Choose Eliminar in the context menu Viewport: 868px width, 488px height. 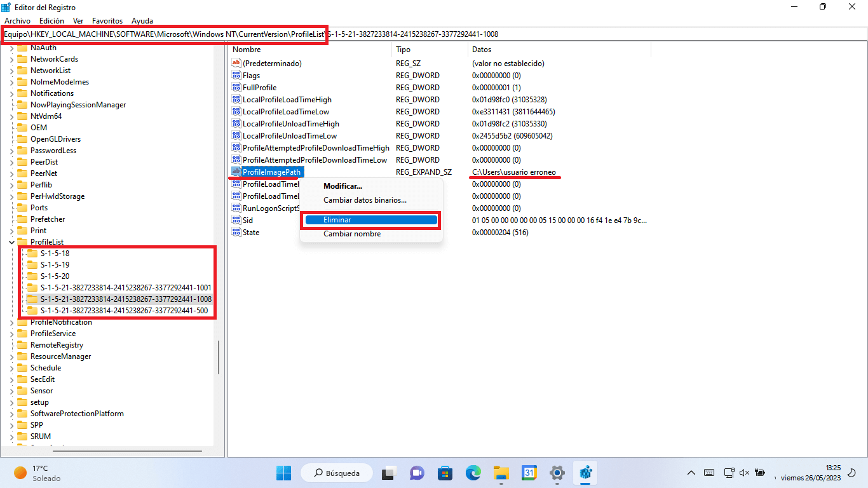point(371,220)
